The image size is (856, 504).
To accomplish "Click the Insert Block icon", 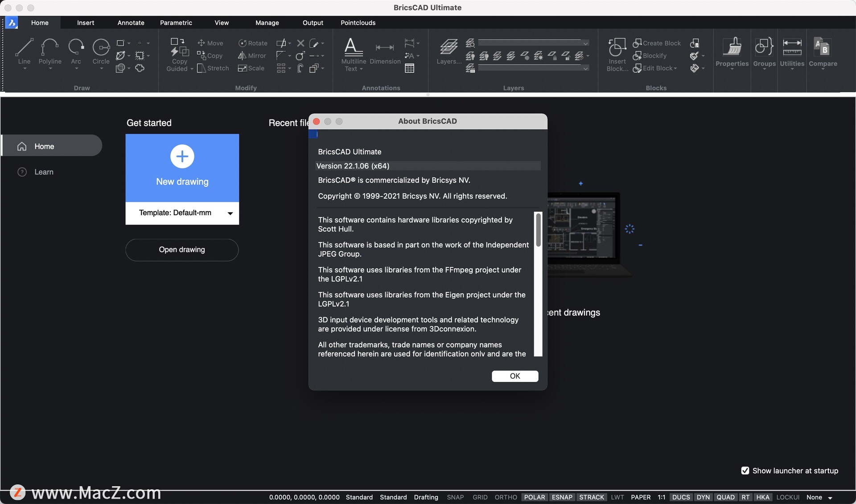I will pyautogui.click(x=617, y=54).
